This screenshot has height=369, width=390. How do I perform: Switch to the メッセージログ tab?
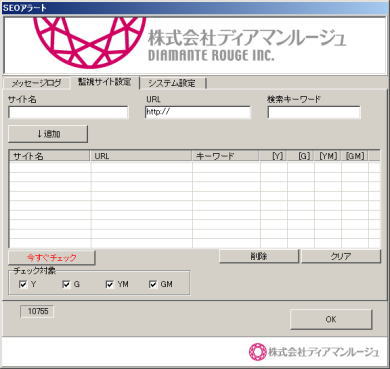37,83
